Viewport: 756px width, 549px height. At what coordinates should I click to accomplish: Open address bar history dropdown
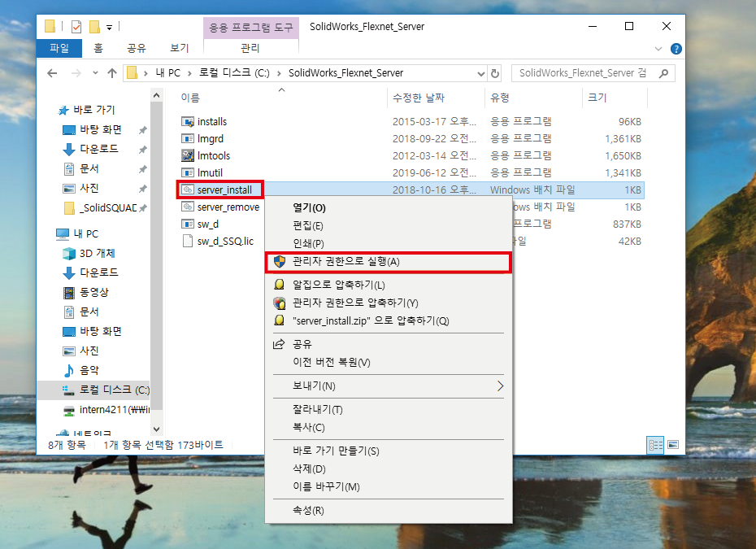click(480, 73)
